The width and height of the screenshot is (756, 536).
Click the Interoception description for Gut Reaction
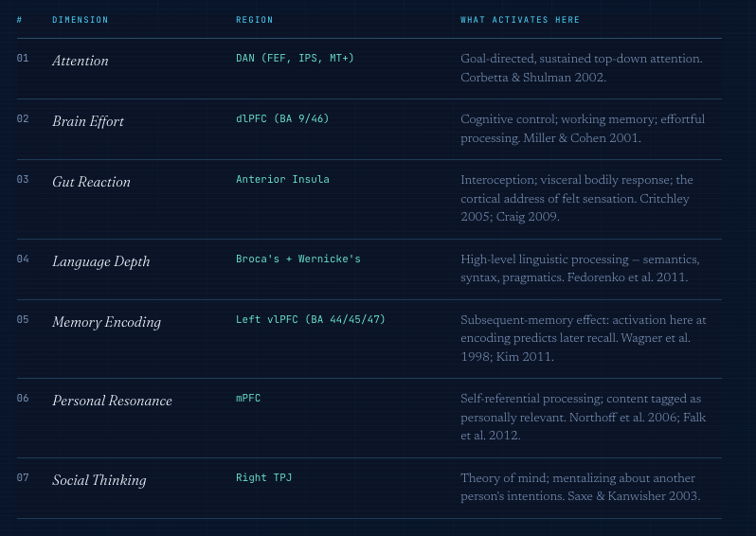point(577,199)
